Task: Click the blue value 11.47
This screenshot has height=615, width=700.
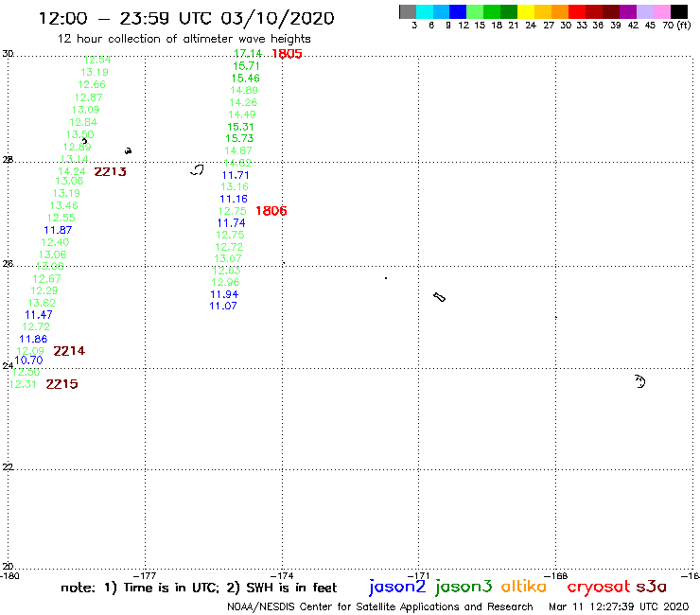Action: pyautogui.click(x=39, y=315)
